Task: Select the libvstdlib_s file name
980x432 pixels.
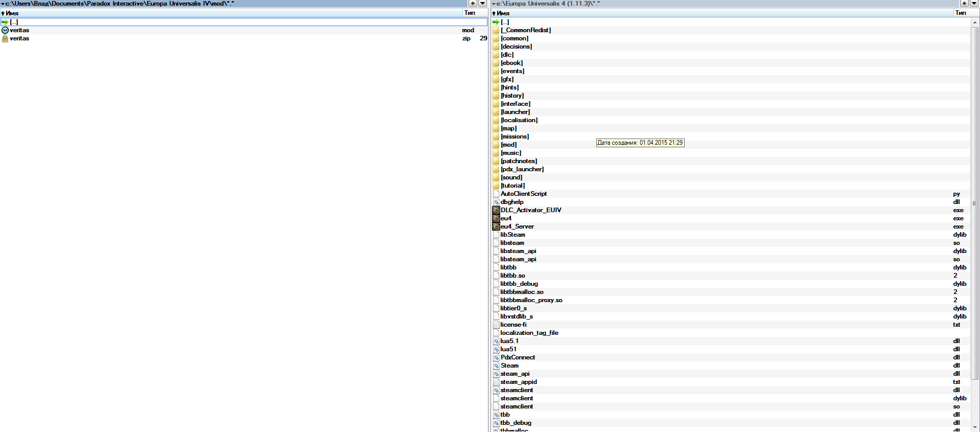Action: (x=517, y=316)
